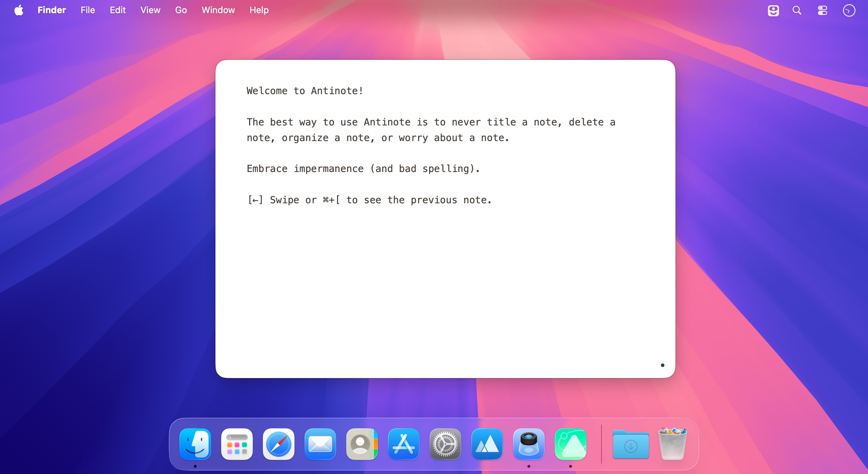This screenshot has height=474, width=868.
Task: Open the Mail app in Dock
Action: coord(320,444)
